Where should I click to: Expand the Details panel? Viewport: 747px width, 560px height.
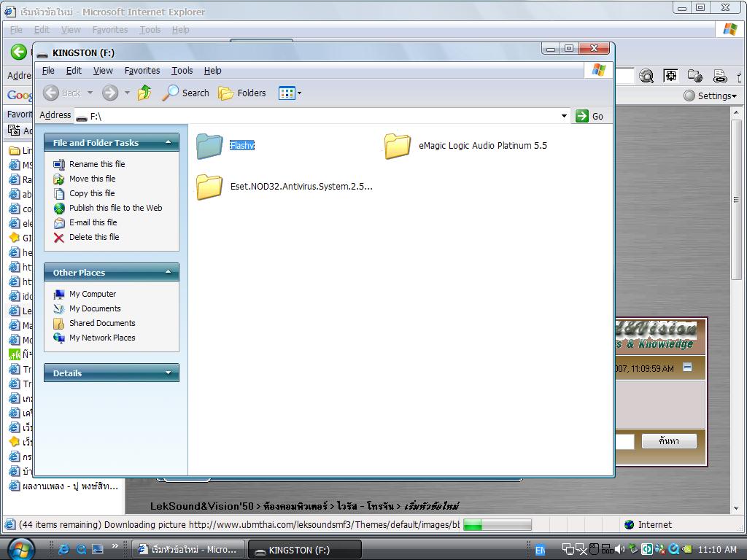(169, 373)
